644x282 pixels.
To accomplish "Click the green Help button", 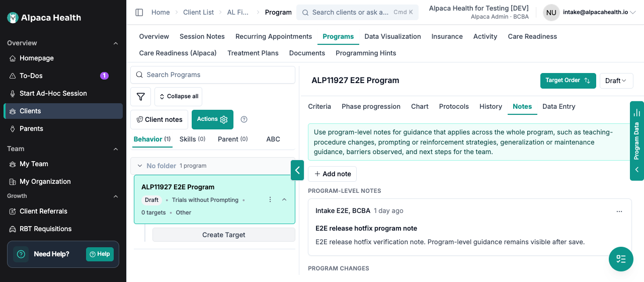I will (100, 254).
